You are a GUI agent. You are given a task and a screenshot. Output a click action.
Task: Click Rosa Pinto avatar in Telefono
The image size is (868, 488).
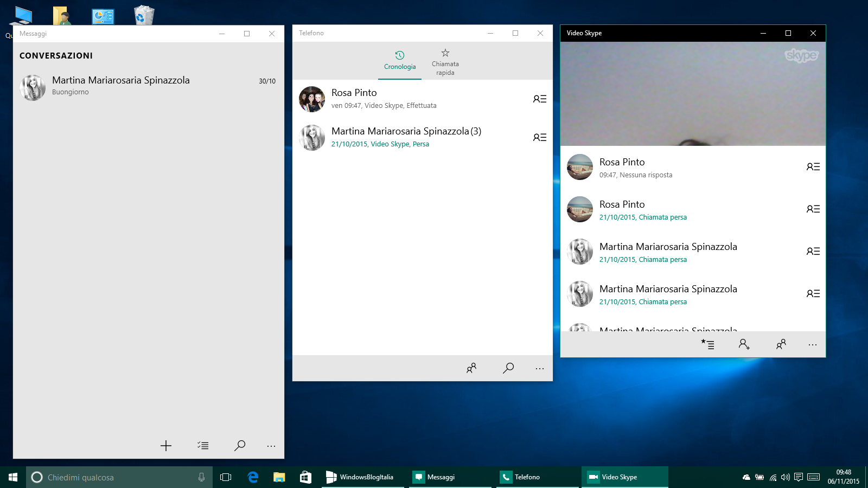click(x=312, y=99)
